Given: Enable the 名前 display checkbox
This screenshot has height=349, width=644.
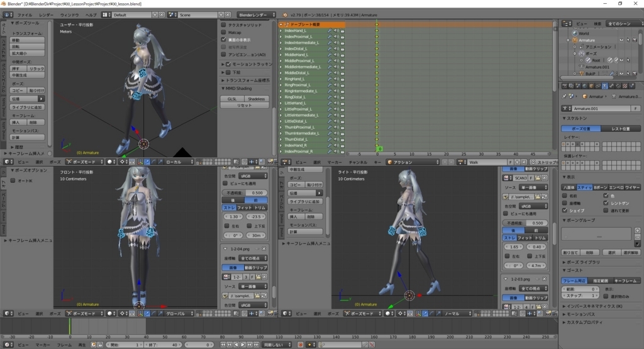Looking at the screenshot, I should (565, 196).
